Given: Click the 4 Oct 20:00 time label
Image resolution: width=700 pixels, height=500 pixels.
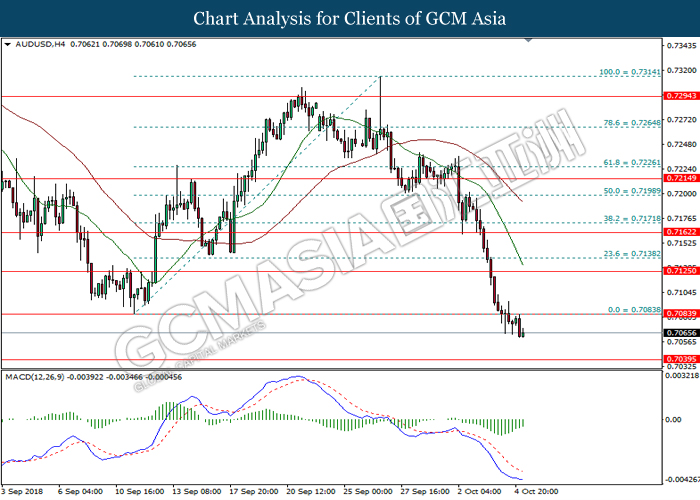Looking at the screenshot, I should point(537,491).
